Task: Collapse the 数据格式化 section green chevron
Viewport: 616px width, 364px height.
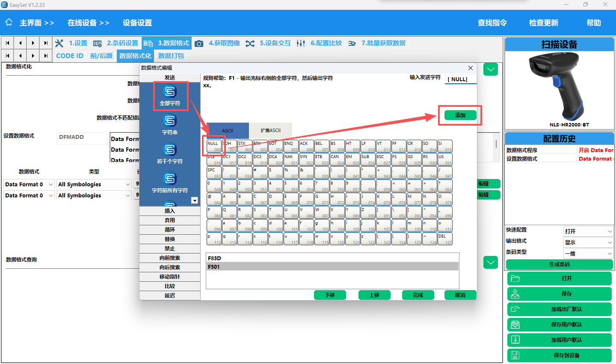Action: point(491,69)
